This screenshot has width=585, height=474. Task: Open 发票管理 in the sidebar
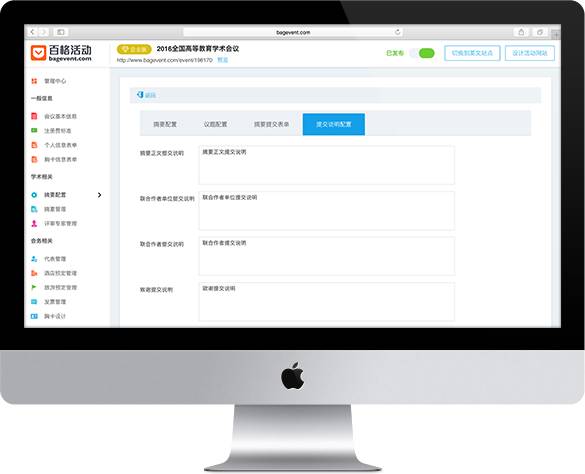(x=55, y=302)
